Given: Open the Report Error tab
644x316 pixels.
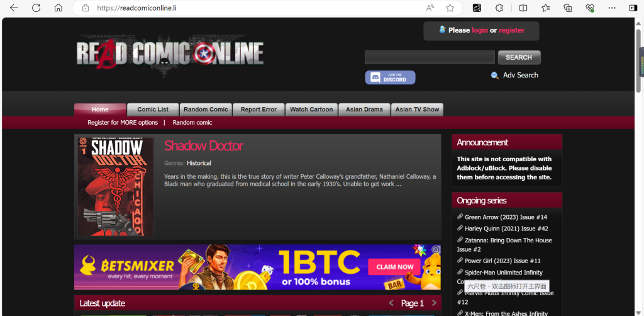Looking at the screenshot, I should click(258, 110).
